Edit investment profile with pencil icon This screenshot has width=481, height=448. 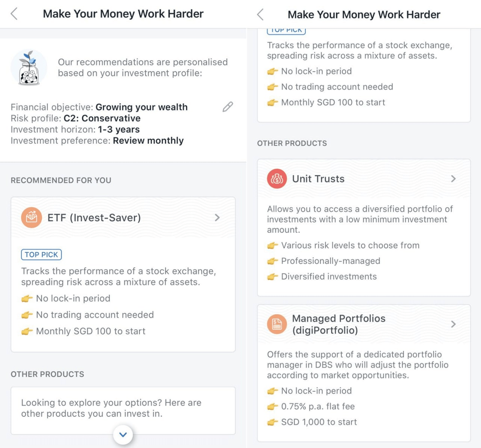tap(228, 107)
